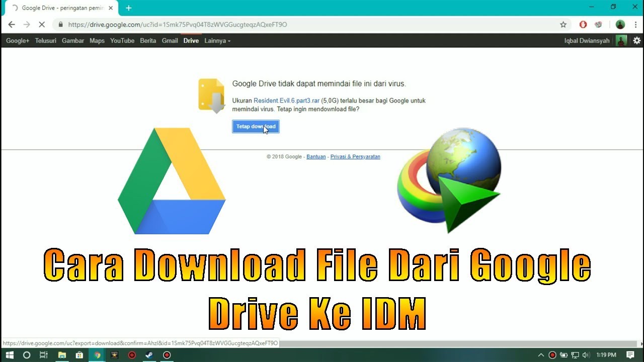Open the star game icon on the taskbar

[x=114, y=355]
